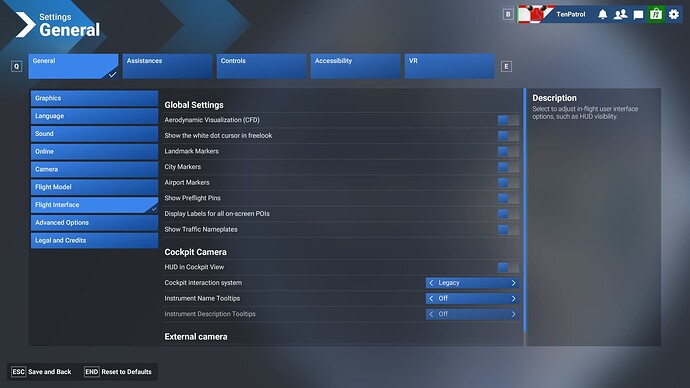Switch to the Assistances tab

[167, 66]
